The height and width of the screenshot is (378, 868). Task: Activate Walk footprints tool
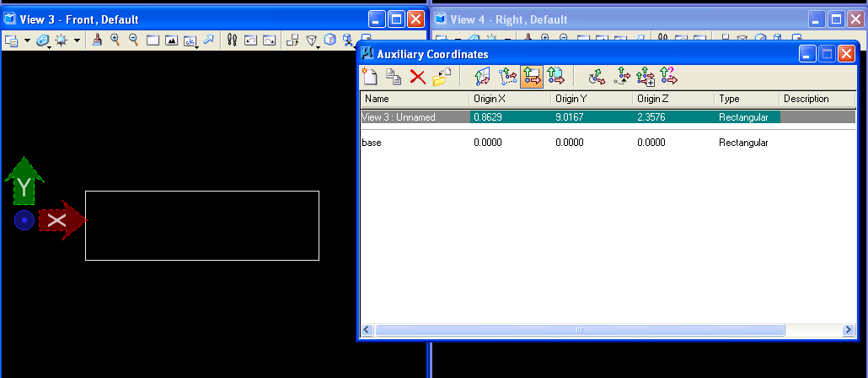coord(233,40)
